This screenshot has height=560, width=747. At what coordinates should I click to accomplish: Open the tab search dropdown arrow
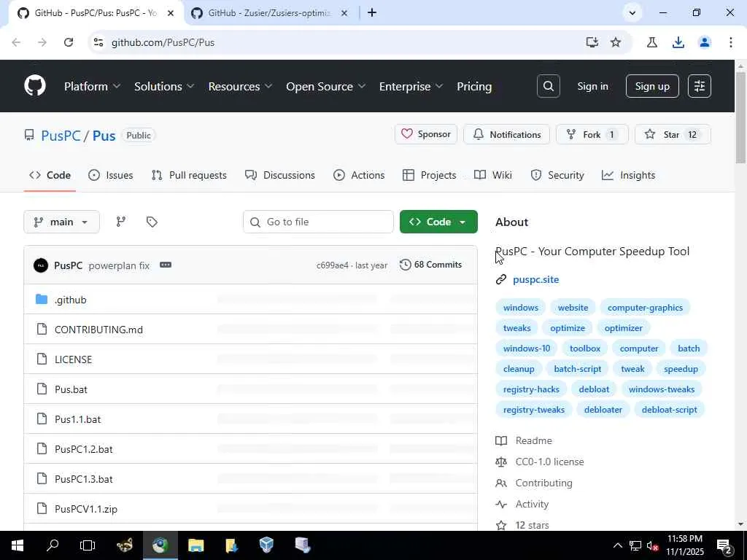pyautogui.click(x=632, y=13)
